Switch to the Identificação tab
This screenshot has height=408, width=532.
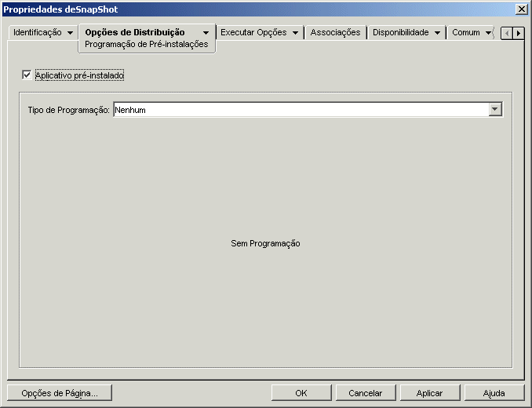point(38,32)
